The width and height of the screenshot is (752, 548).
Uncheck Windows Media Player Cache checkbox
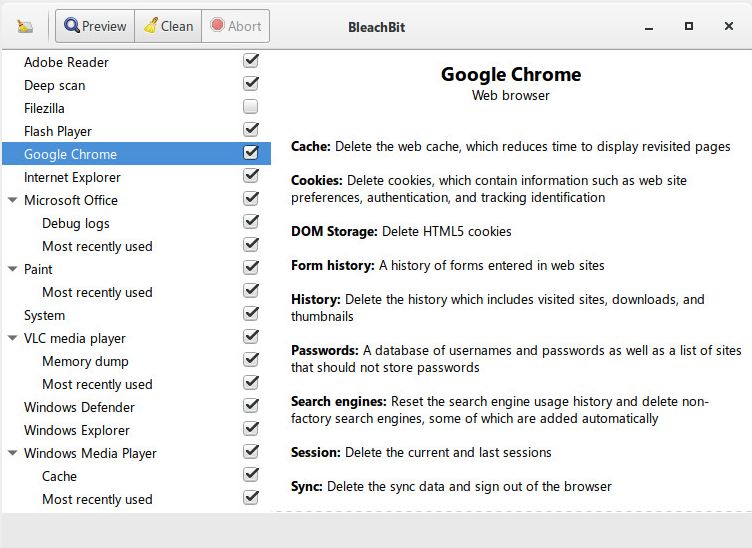(x=251, y=475)
